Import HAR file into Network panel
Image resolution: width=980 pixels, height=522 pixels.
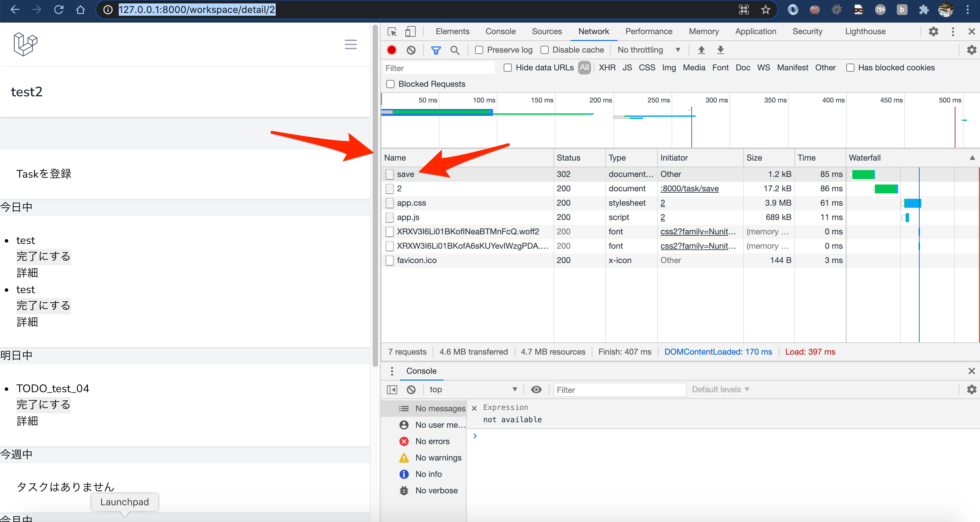(x=701, y=50)
